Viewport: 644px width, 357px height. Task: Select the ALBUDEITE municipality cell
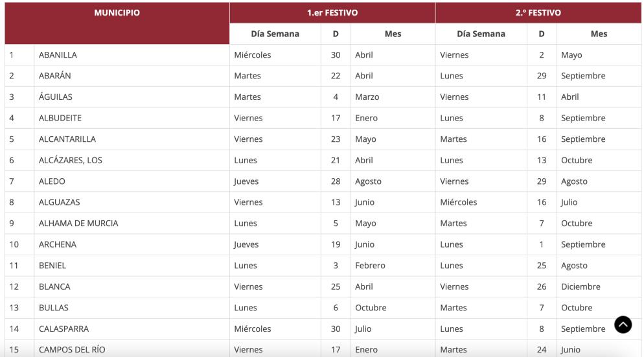[60, 118]
